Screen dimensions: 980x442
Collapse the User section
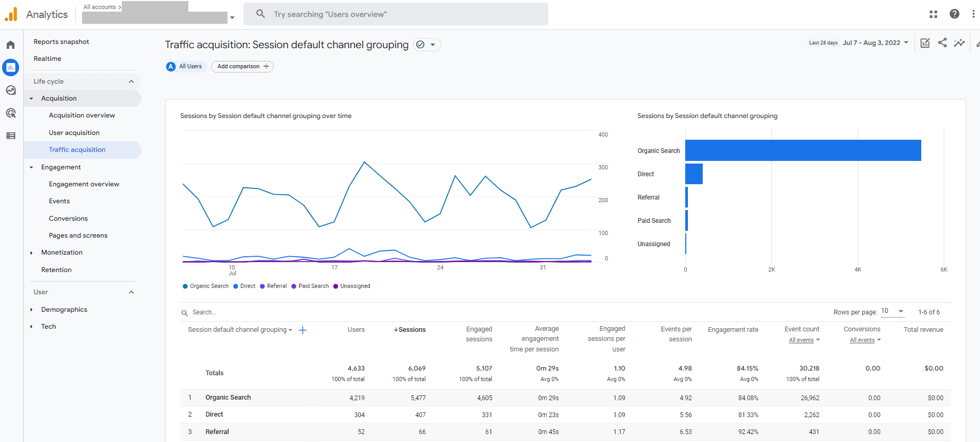click(131, 292)
